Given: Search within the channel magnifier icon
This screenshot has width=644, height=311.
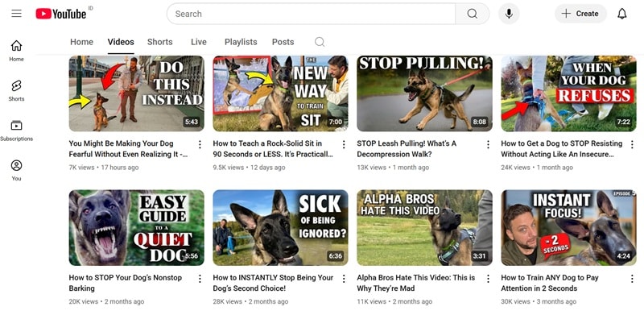Looking at the screenshot, I should [x=320, y=42].
